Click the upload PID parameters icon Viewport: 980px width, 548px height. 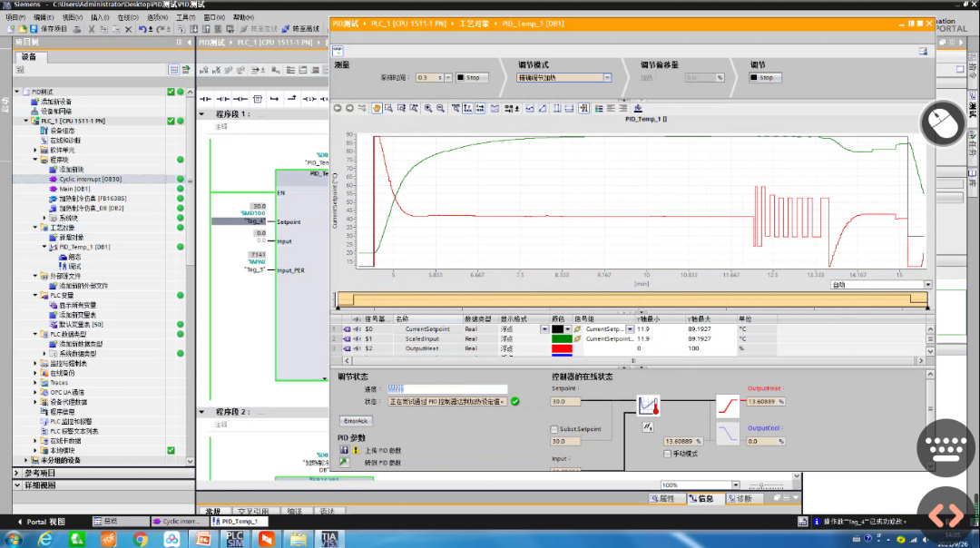pyautogui.click(x=345, y=450)
